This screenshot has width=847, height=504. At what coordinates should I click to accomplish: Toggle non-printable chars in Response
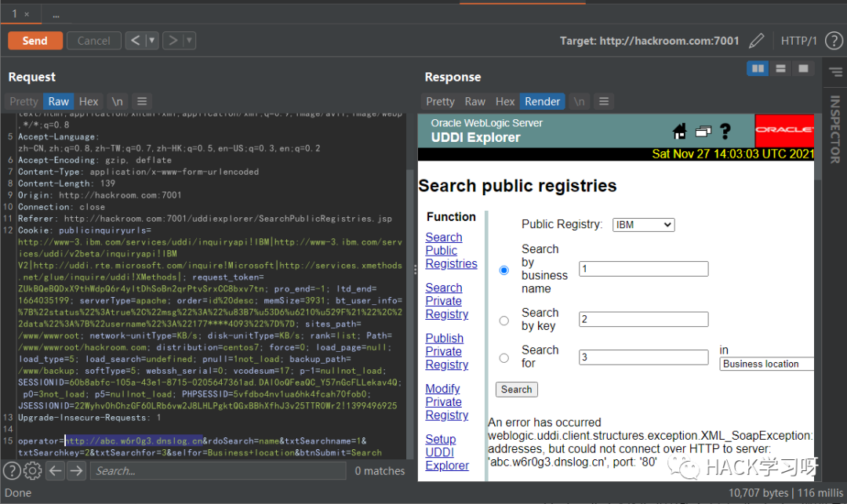pos(579,101)
